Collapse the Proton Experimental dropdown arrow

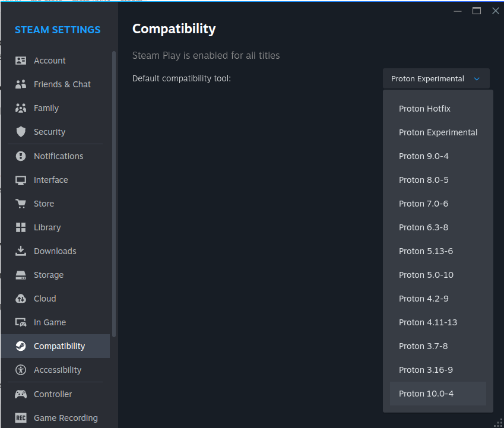tap(476, 79)
